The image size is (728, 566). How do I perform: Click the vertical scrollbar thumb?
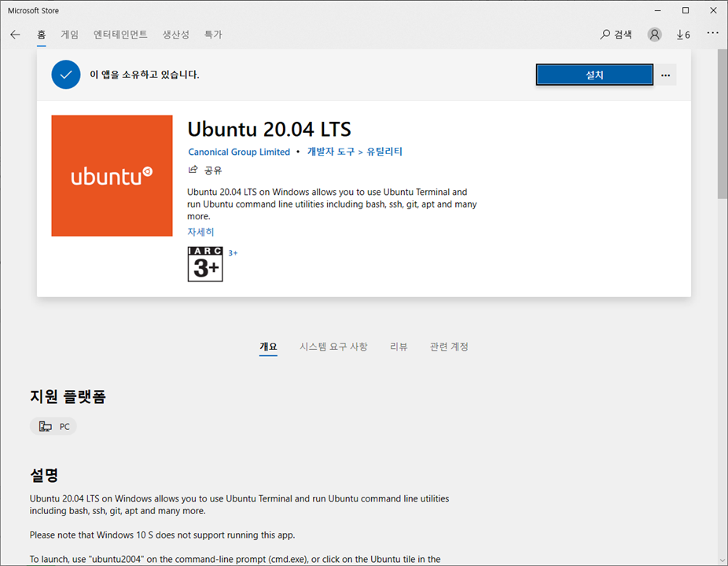pos(722,124)
